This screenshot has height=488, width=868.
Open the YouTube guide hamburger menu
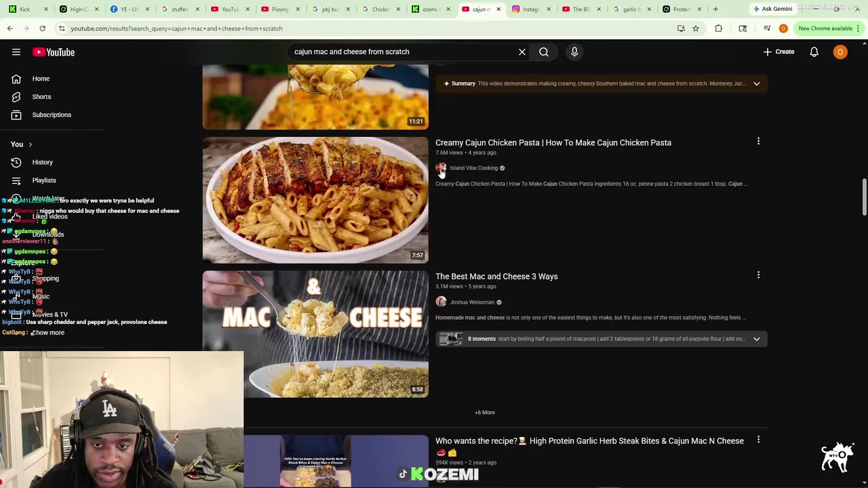point(16,52)
